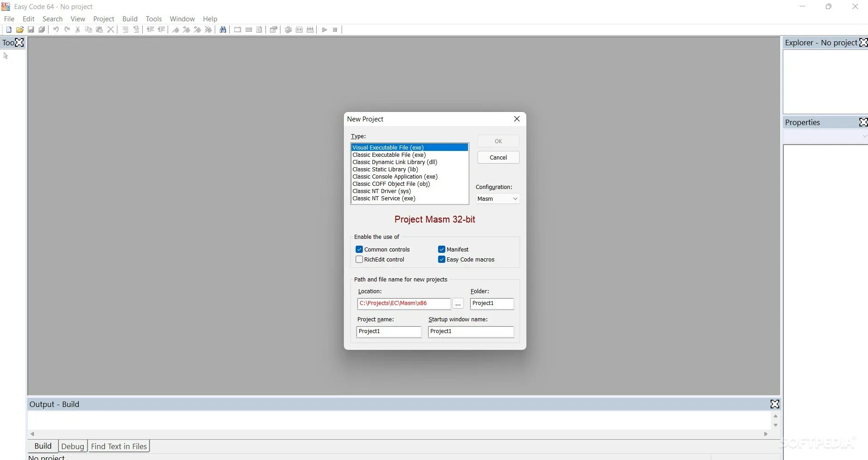Select Classic NT Driver (sys) type
This screenshot has width=868, height=460.
click(410, 191)
